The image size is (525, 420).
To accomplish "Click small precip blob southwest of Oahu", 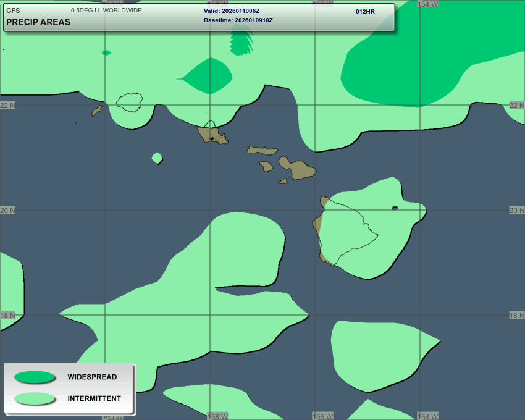I will [x=157, y=158].
